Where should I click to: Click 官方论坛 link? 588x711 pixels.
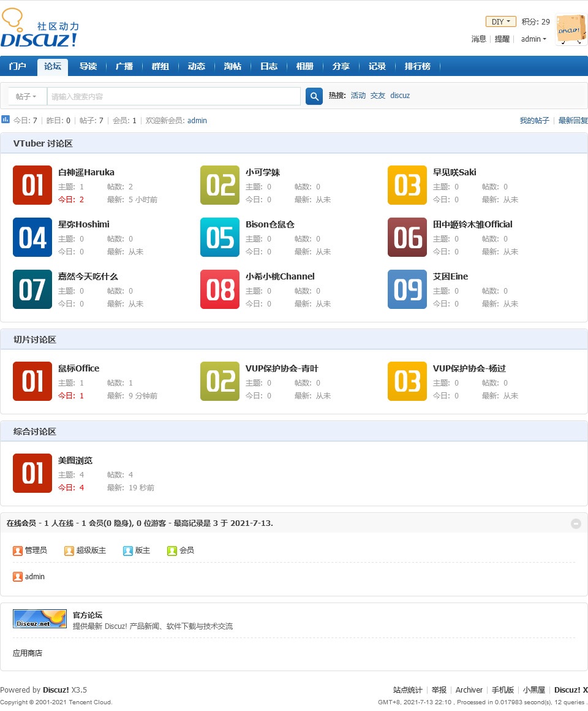tap(88, 615)
